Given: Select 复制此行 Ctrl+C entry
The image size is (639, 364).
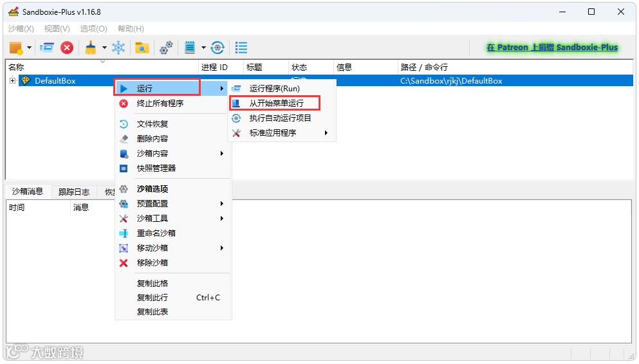Looking at the screenshot, I should coord(173,298).
